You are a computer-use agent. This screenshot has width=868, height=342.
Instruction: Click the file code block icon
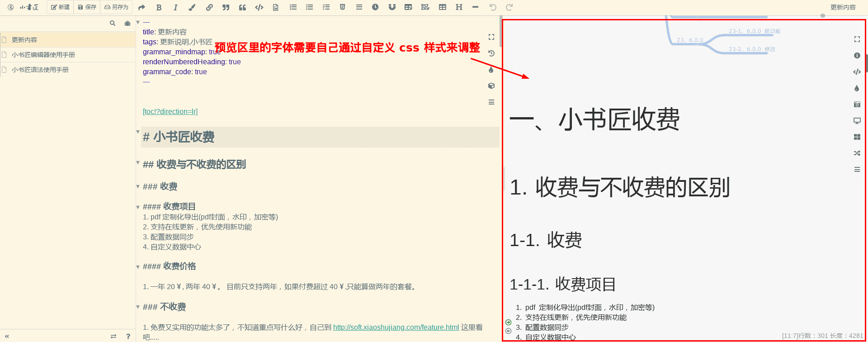tap(276, 7)
